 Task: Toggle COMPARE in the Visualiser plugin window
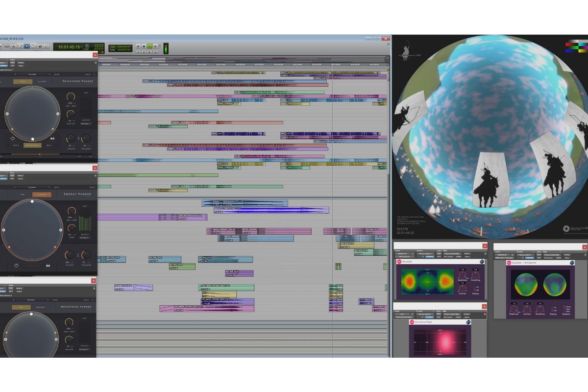coord(430,257)
